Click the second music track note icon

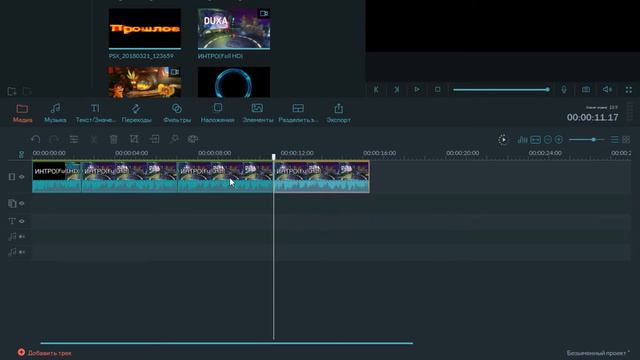[x=12, y=252]
